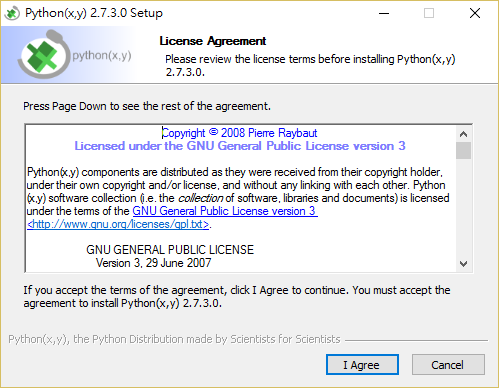Open the gnu.org gpl.txt URL link

[118, 224]
